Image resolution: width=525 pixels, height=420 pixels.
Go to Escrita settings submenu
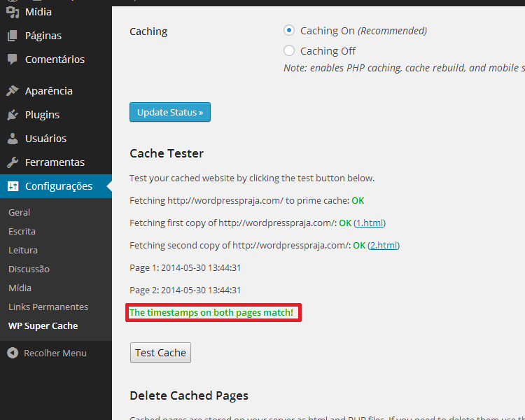click(x=22, y=231)
